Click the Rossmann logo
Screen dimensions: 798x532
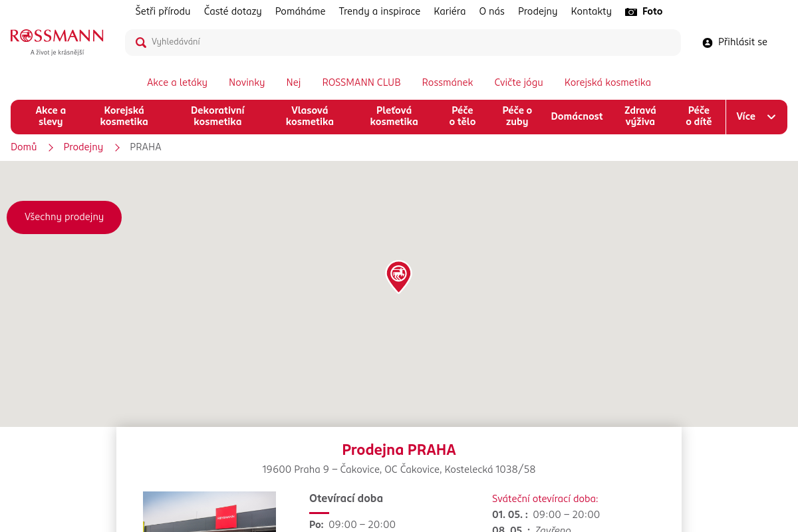coord(57,42)
